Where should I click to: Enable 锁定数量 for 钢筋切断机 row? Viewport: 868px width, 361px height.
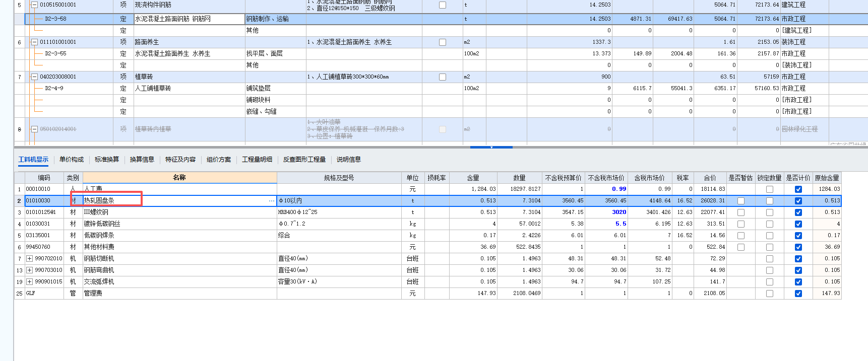tap(770, 259)
